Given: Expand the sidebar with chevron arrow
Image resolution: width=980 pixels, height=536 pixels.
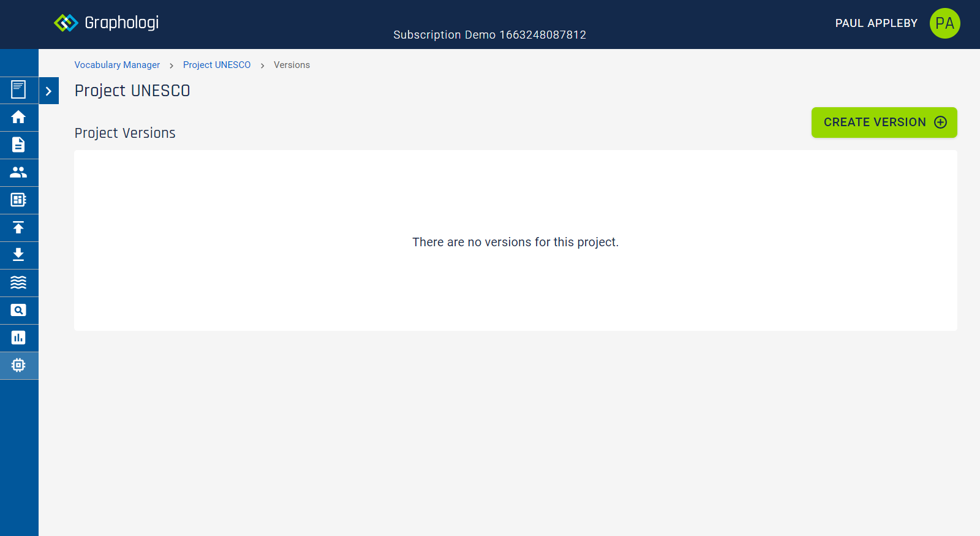Looking at the screenshot, I should click(49, 91).
